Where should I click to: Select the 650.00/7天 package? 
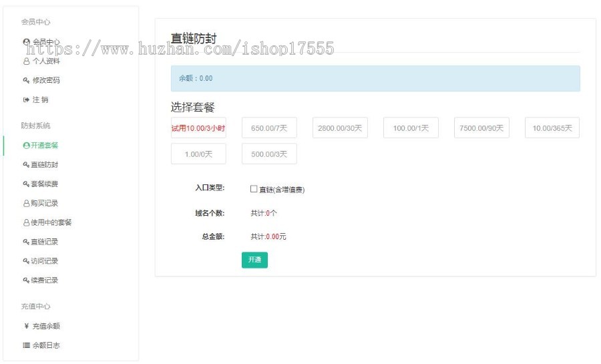click(269, 128)
